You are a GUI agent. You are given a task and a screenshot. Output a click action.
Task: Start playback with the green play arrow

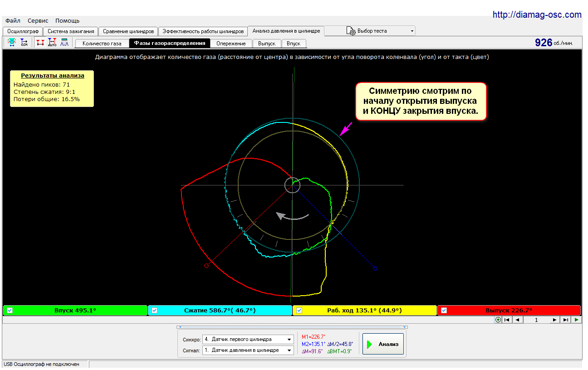576,320
